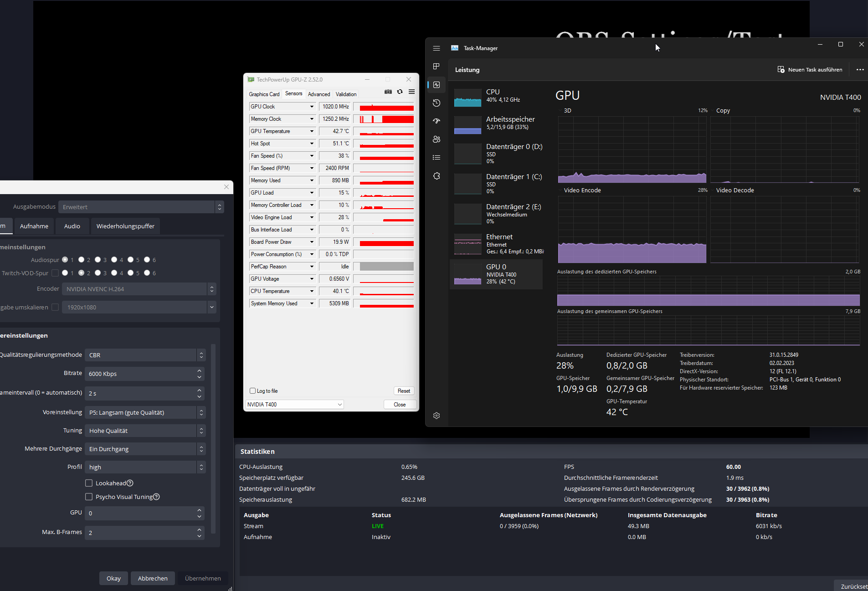Open the CBR rate control dropdown
The image size is (868, 591).
[145, 355]
